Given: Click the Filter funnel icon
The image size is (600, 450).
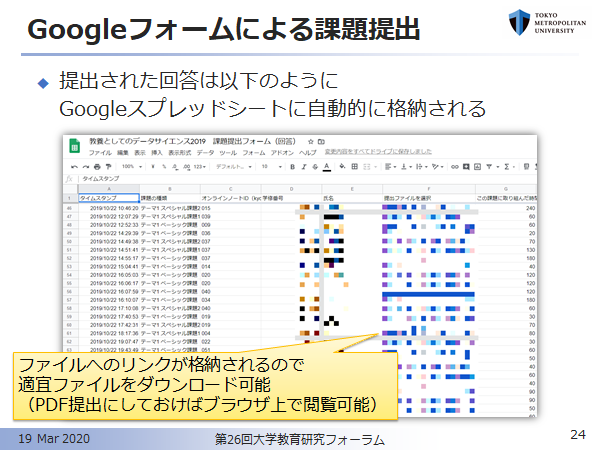Looking at the screenshot, I should pos(489,167).
